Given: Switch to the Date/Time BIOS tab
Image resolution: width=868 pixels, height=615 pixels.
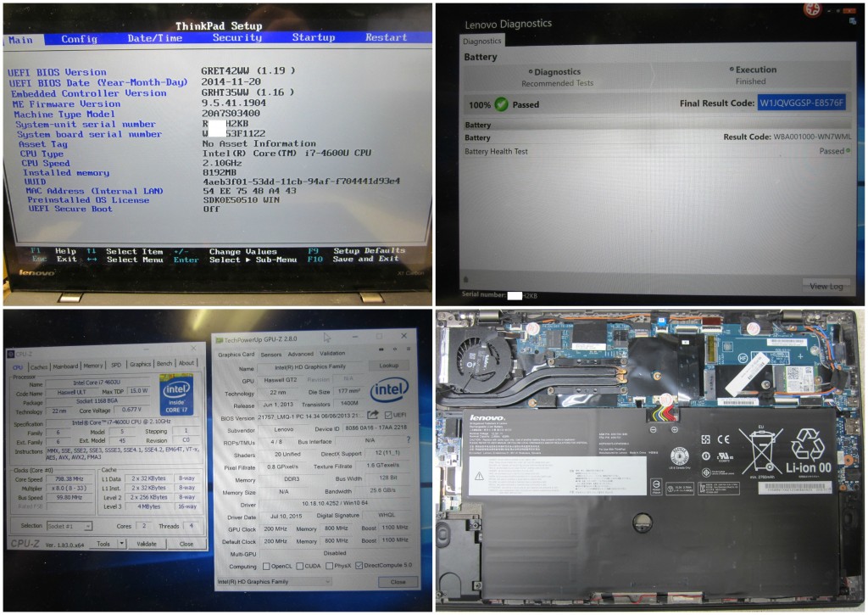Looking at the screenshot, I should (x=154, y=38).
